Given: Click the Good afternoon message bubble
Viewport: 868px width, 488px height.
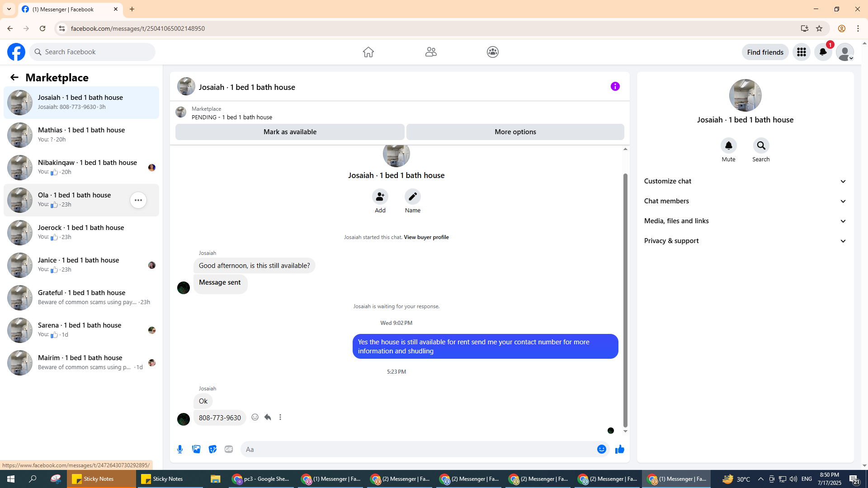Looking at the screenshot, I should (255, 266).
